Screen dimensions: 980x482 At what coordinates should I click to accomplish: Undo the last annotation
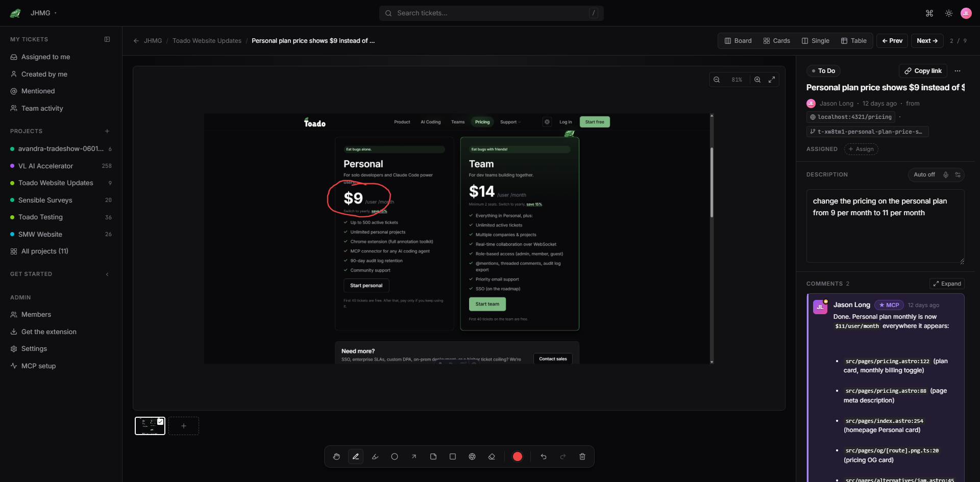click(x=544, y=456)
